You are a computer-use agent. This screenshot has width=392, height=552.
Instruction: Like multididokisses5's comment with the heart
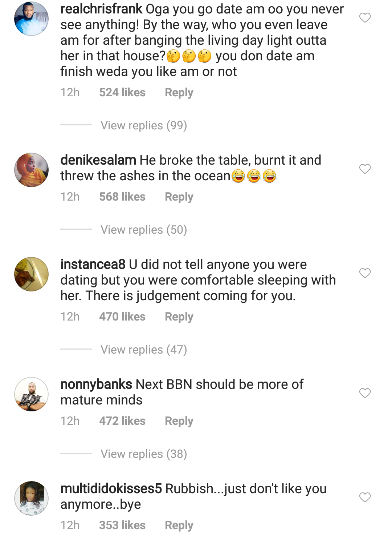pos(365,497)
